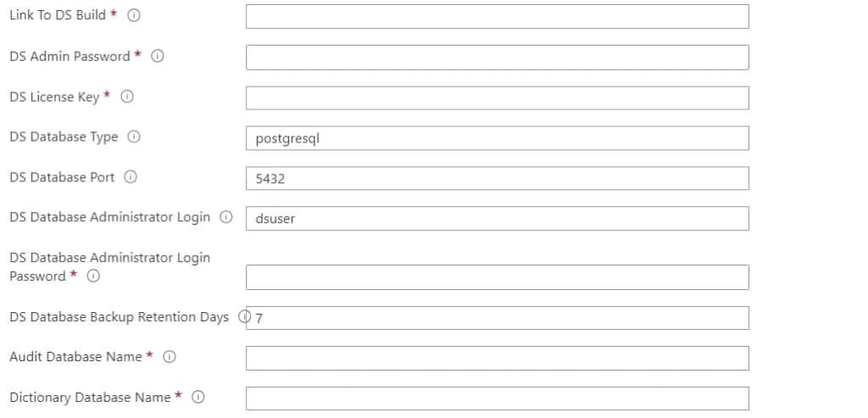Select the Dictionary Database Name input box
The image size is (868, 418).
[497, 398]
